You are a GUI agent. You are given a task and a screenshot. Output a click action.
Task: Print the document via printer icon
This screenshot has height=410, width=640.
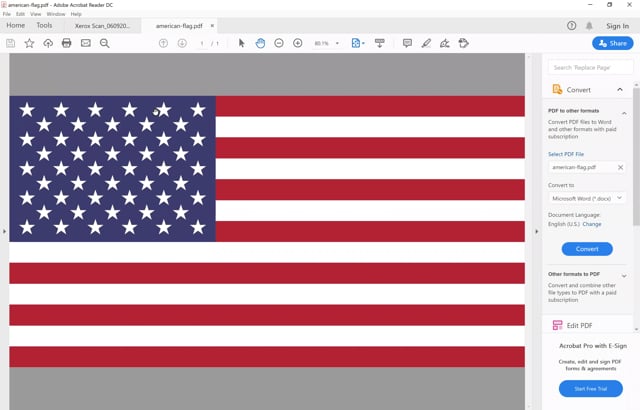coord(67,43)
